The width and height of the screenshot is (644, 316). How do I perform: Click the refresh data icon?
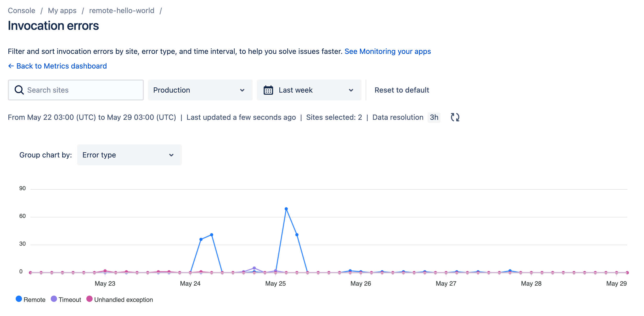455,117
